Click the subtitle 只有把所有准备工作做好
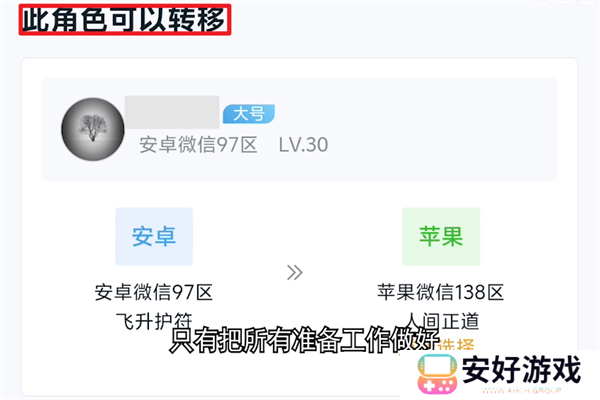Image resolution: width=600 pixels, height=400 pixels. click(x=303, y=340)
